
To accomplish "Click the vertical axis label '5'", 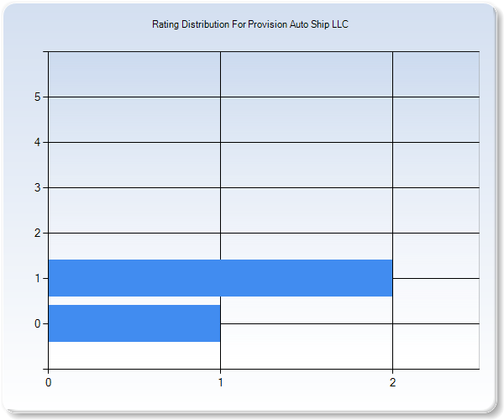I will pyautogui.click(x=38, y=97).
